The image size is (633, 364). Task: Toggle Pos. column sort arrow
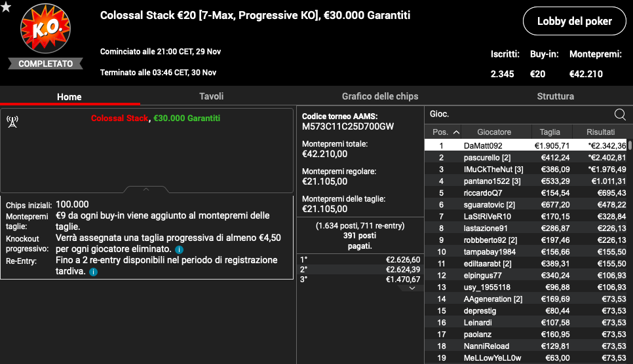tap(456, 132)
